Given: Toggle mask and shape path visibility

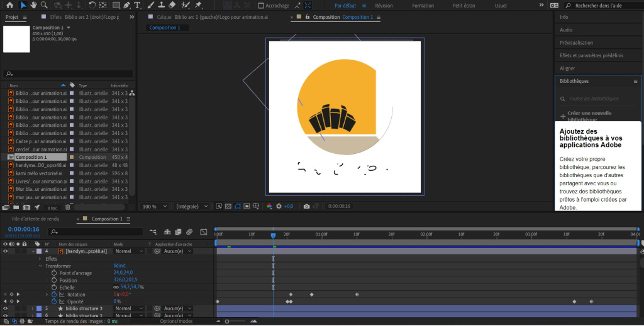Looking at the screenshot, I should tap(237, 206).
